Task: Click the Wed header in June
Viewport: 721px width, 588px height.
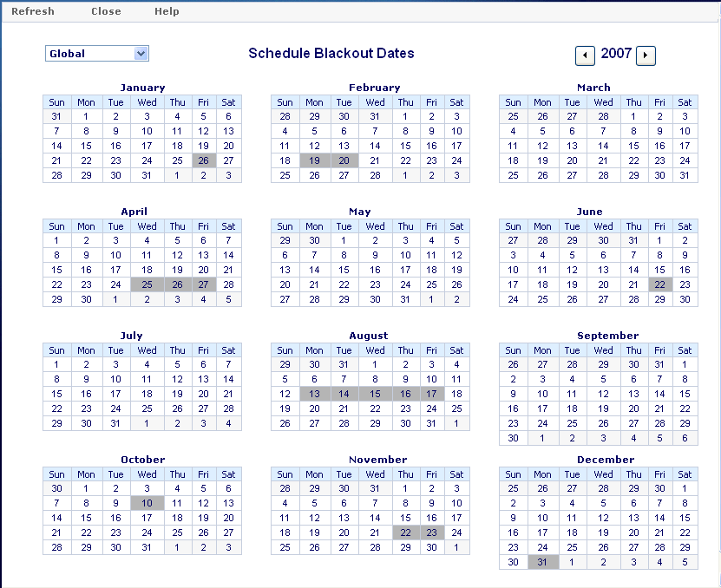Action: coord(603,226)
